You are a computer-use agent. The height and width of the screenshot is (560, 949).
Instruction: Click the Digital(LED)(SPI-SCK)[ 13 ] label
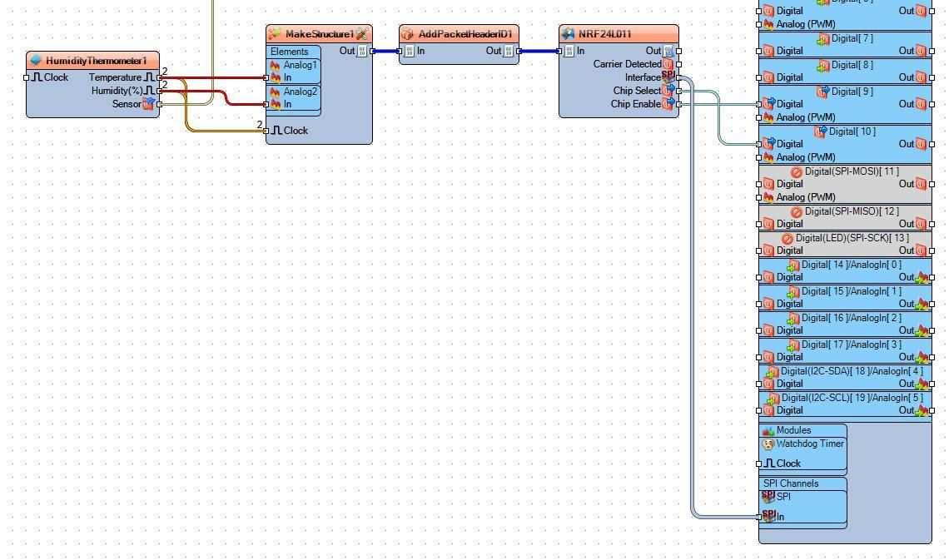(x=852, y=238)
